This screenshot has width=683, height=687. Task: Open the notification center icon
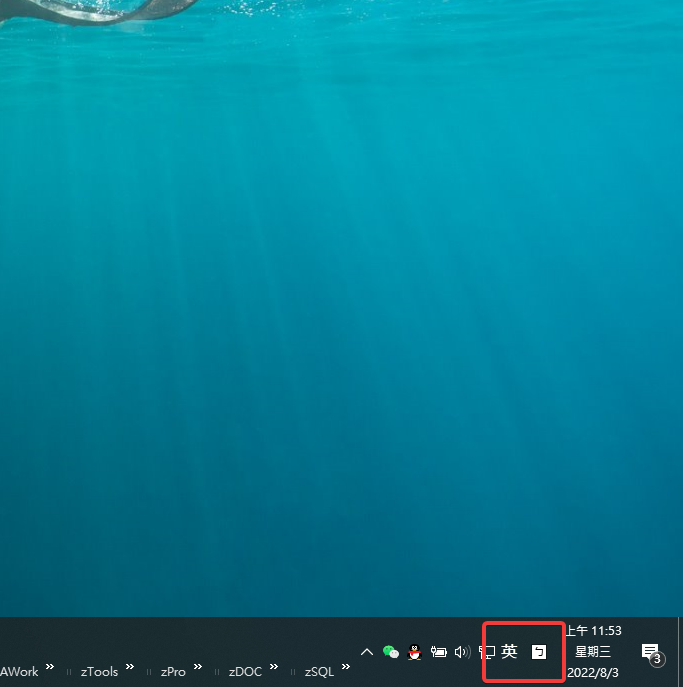coord(651,653)
